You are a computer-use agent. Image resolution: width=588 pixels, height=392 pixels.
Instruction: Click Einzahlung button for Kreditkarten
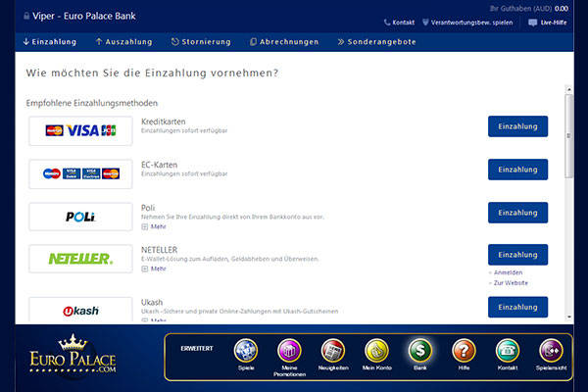click(x=517, y=126)
